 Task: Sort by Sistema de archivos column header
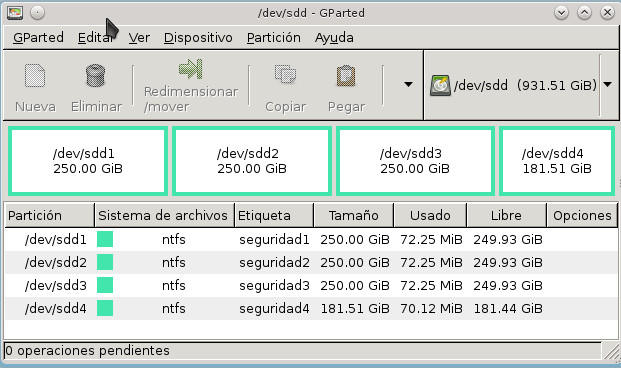pos(164,215)
